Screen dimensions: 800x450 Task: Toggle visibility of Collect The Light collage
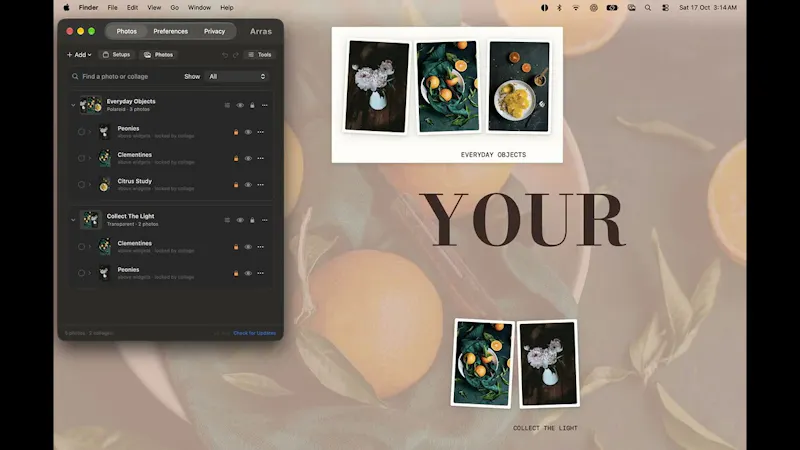240,220
